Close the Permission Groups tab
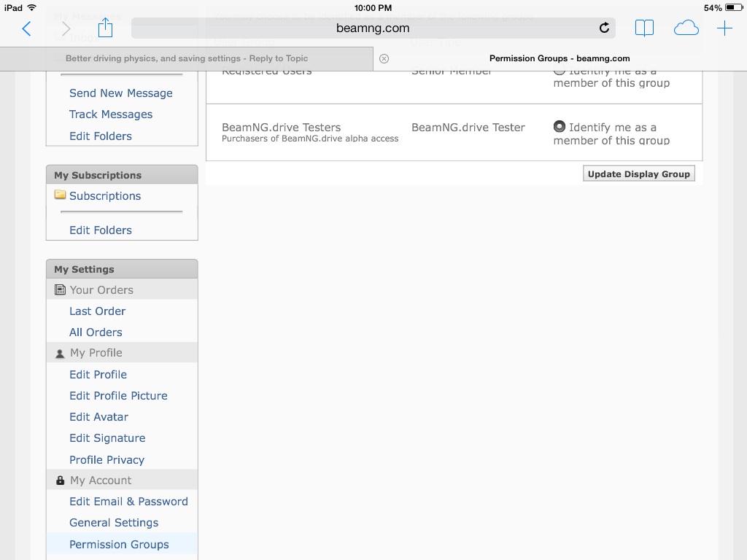Screen dimensions: 747x560 click(x=384, y=58)
